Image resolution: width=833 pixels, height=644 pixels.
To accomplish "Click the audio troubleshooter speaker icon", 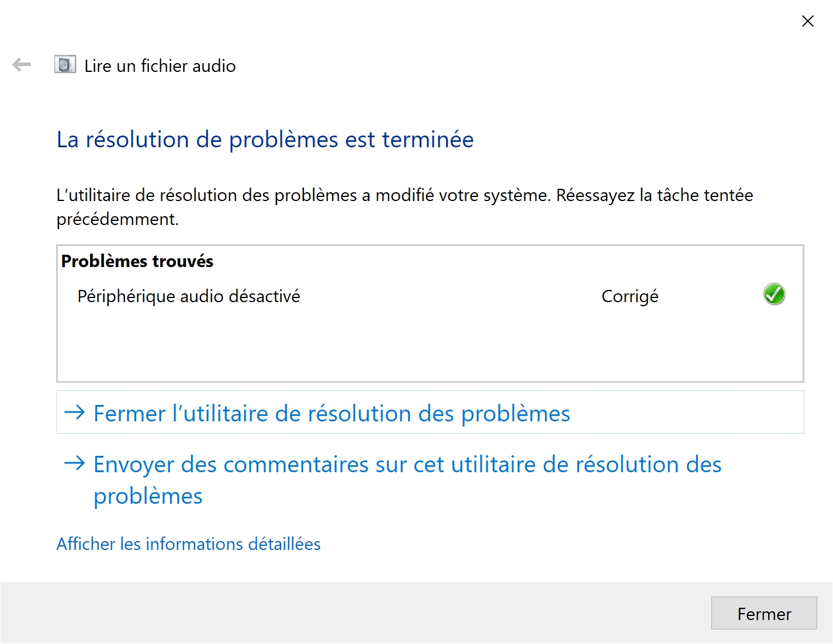I will tap(65, 64).
